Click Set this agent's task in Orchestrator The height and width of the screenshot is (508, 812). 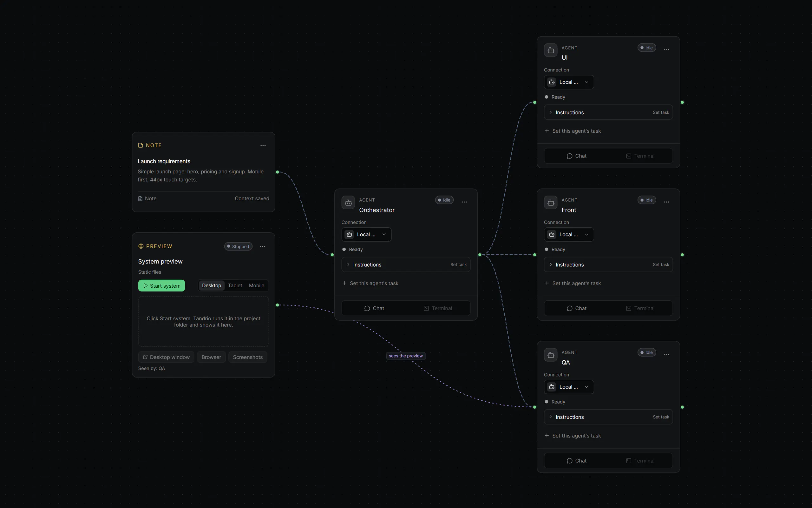pos(370,283)
